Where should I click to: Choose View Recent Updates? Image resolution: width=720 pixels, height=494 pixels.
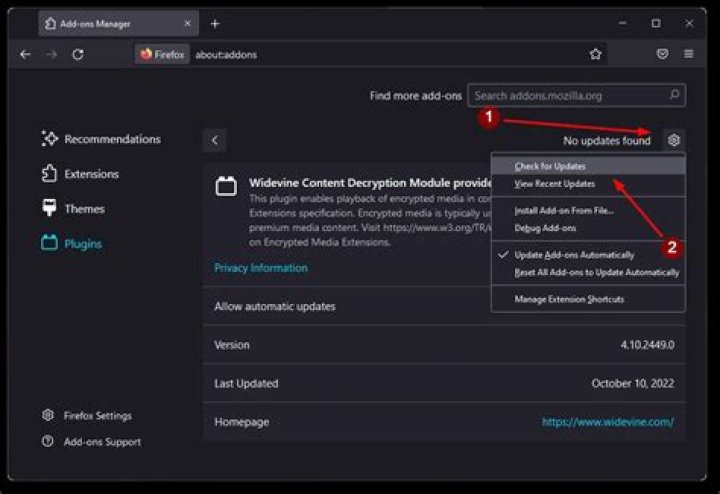tap(588, 184)
